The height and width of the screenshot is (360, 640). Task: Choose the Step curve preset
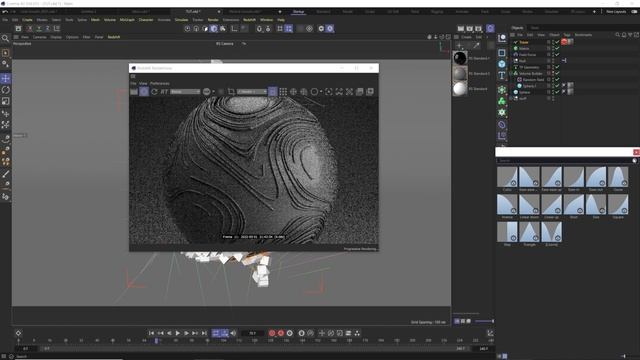coord(507,232)
